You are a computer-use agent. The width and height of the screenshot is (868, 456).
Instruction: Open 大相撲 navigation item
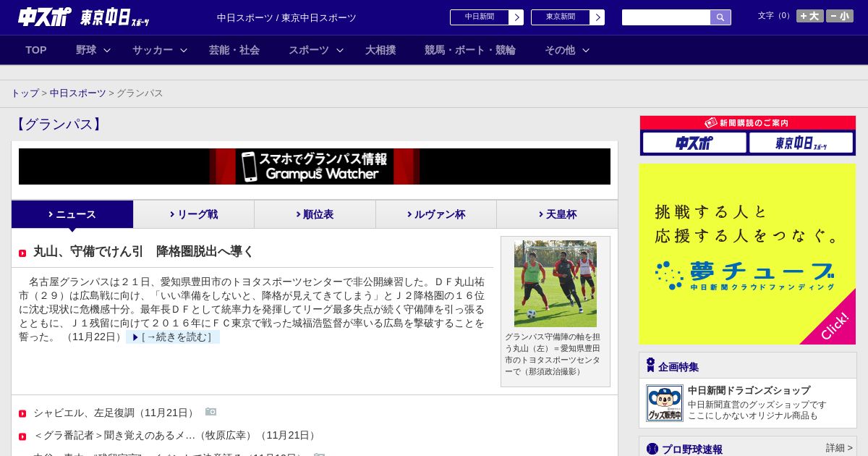[380, 50]
